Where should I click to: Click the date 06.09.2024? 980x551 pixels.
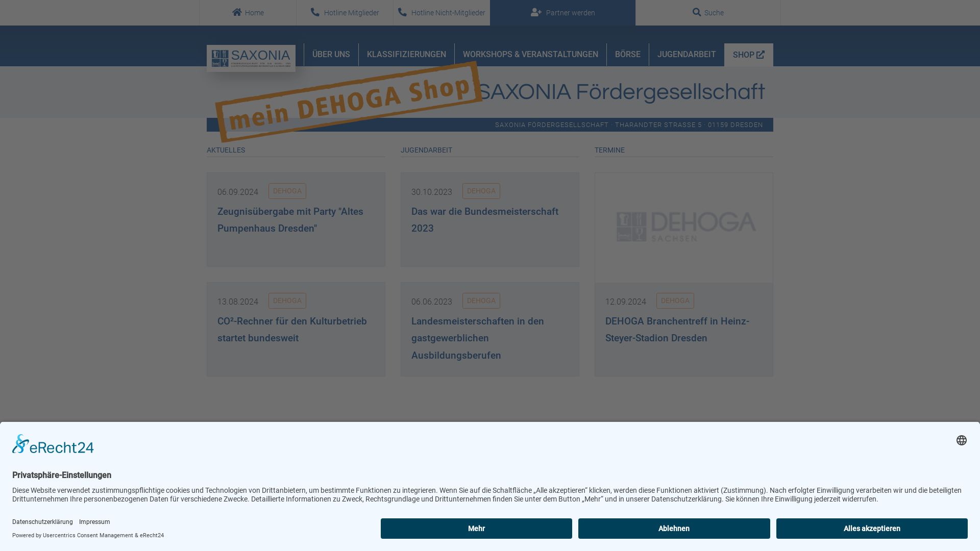tap(238, 192)
